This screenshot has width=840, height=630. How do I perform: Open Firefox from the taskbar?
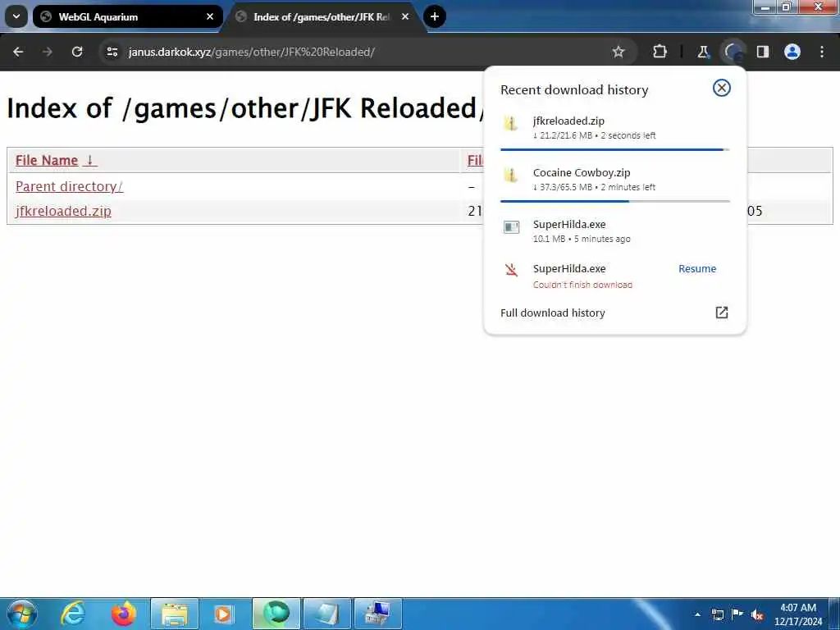pos(123,614)
